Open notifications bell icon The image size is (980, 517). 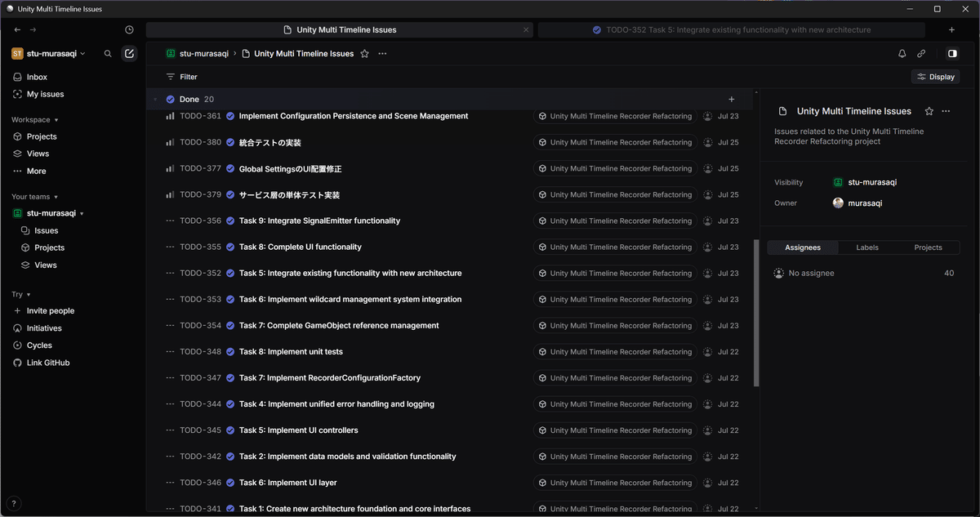(902, 54)
